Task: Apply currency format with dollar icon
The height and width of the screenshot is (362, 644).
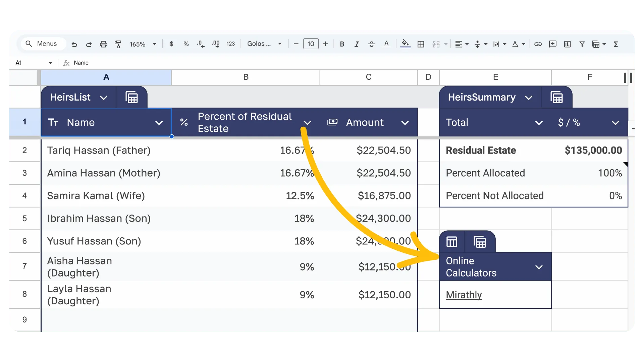Action: (171, 44)
